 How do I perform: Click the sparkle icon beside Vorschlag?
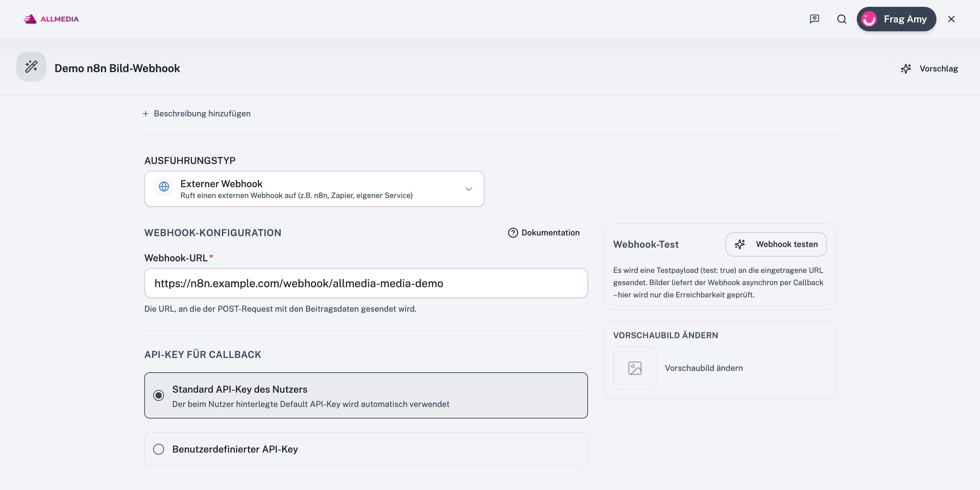tap(906, 68)
